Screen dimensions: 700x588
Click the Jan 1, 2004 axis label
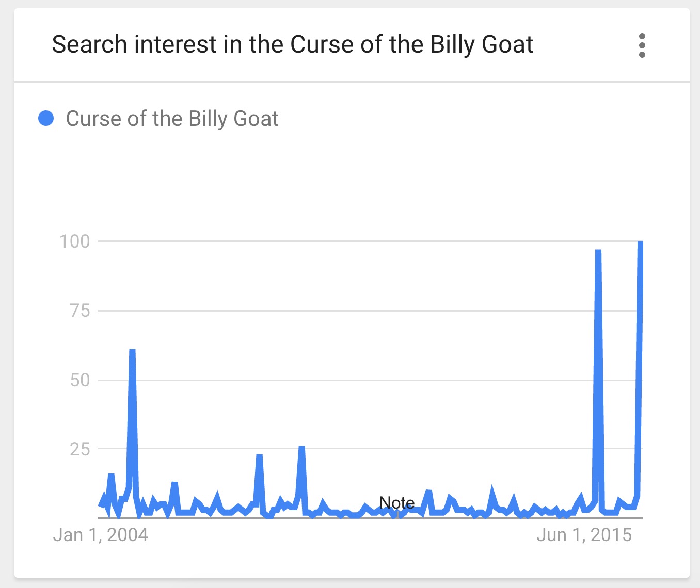click(x=101, y=535)
